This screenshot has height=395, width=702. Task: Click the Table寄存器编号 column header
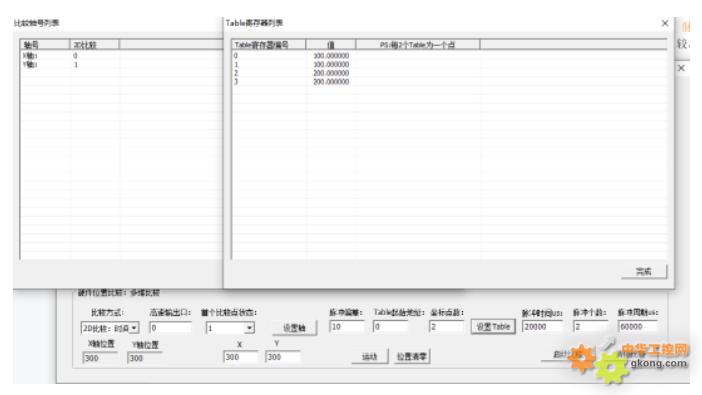pyautogui.click(x=269, y=45)
